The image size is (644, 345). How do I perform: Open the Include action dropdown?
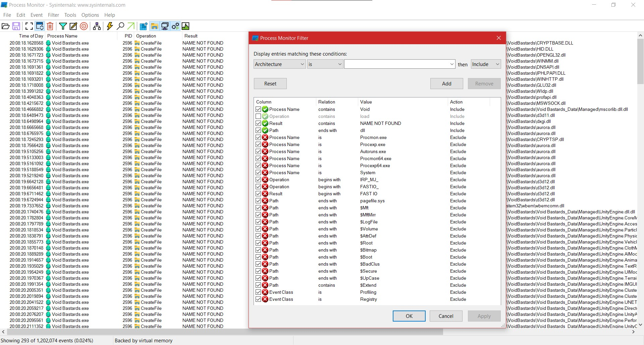click(486, 64)
